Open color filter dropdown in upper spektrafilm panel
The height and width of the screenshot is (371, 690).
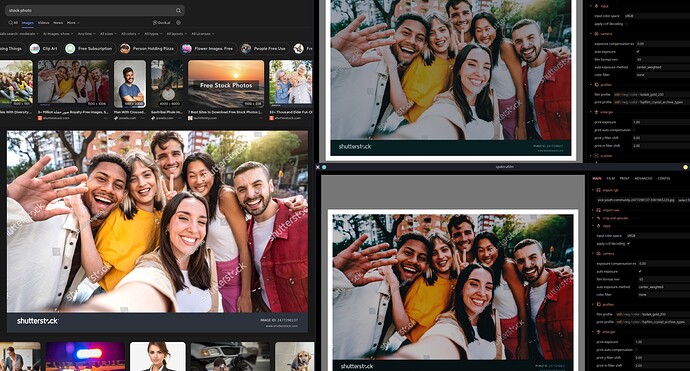pyautogui.click(x=663, y=75)
